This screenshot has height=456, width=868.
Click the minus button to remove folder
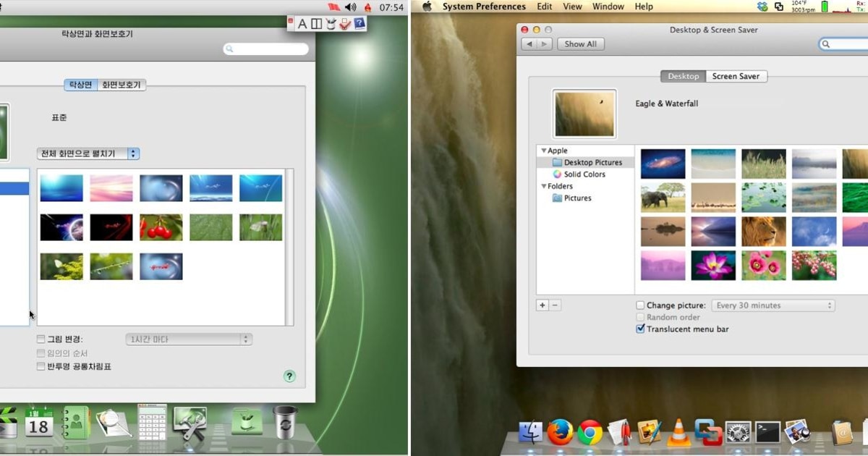[555, 305]
